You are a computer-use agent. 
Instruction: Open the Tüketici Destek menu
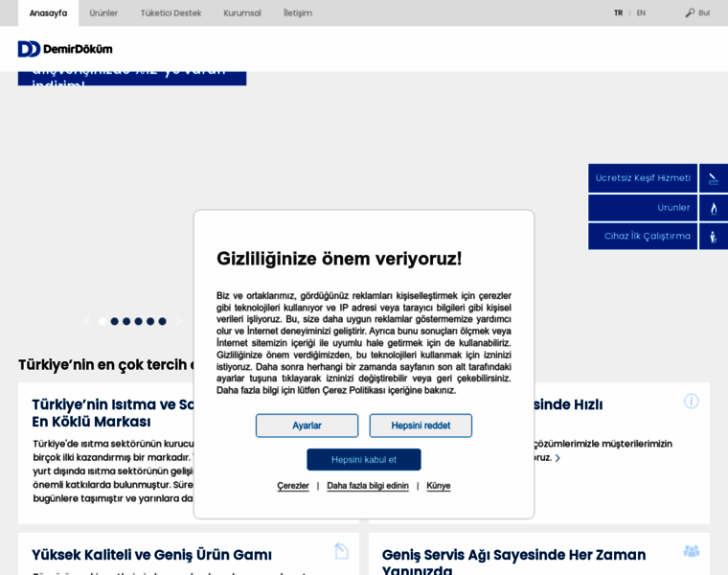(171, 13)
